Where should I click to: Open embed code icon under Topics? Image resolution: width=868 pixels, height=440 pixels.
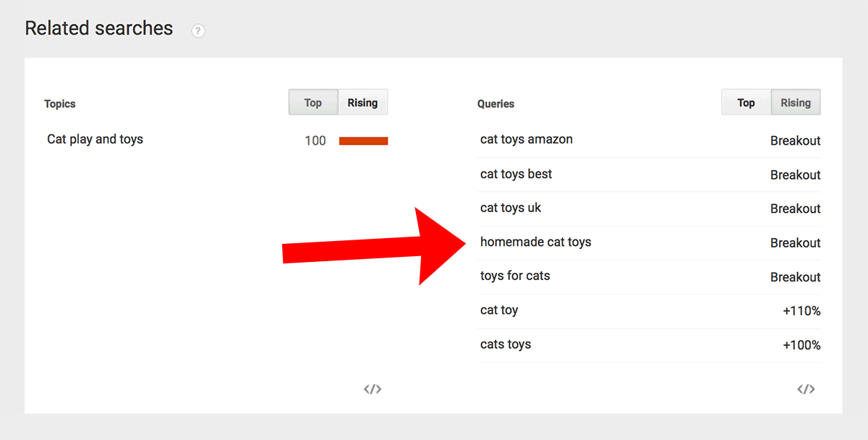373,389
